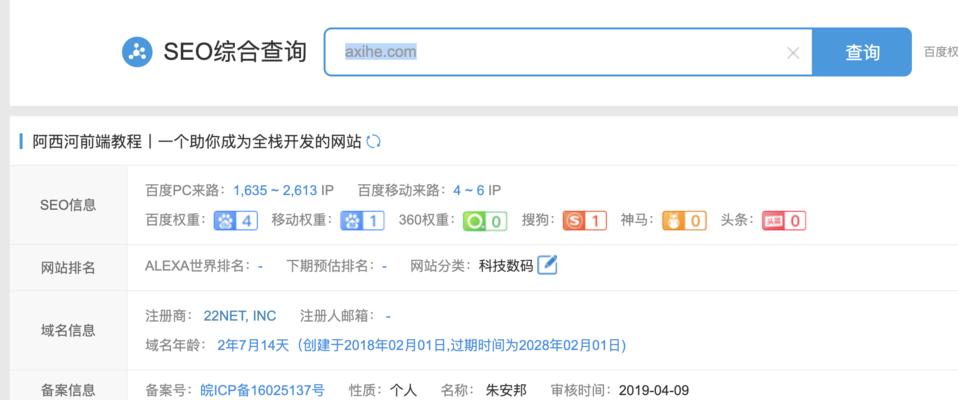Select the 网站排名 row label
Viewport: 958px width, 400px height.
coord(68,267)
